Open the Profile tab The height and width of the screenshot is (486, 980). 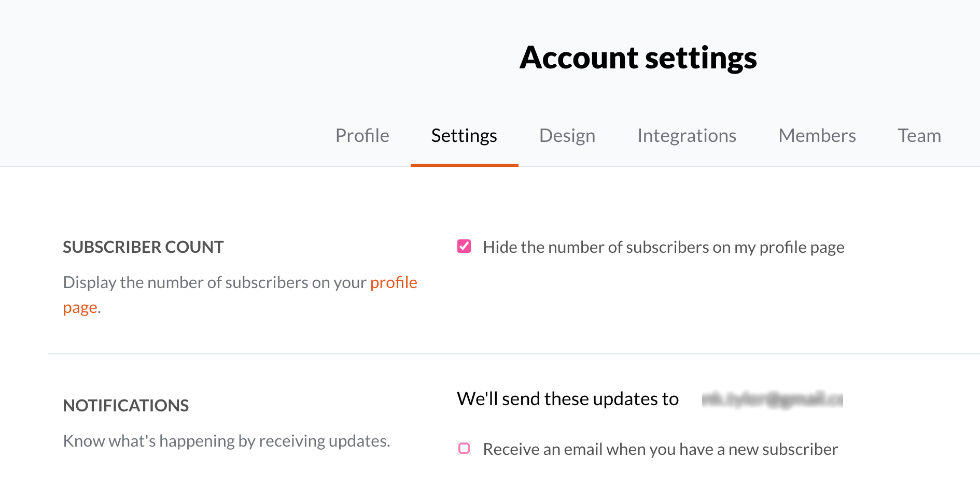pyautogui.click(x=362, y=136)
